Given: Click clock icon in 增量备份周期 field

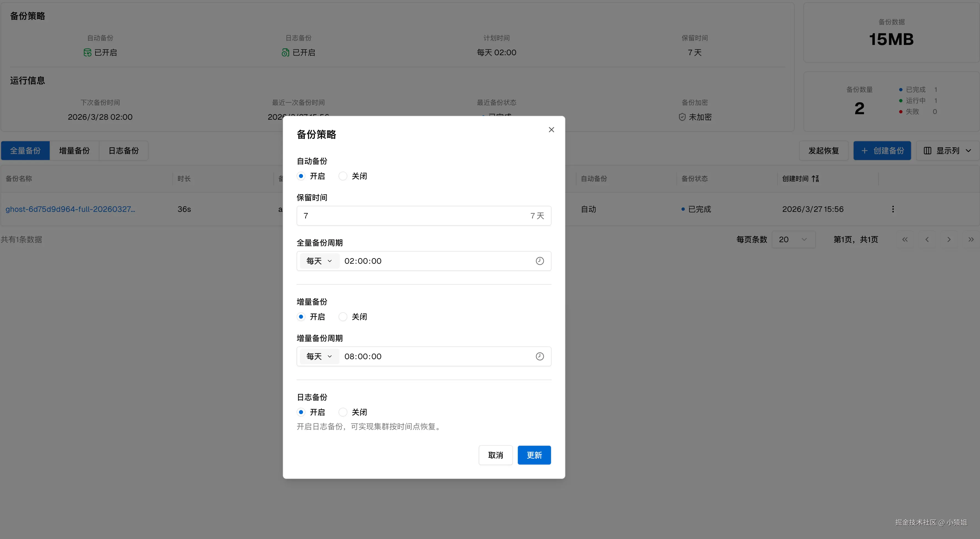Looking at the screenshot, I should point(539,356).
